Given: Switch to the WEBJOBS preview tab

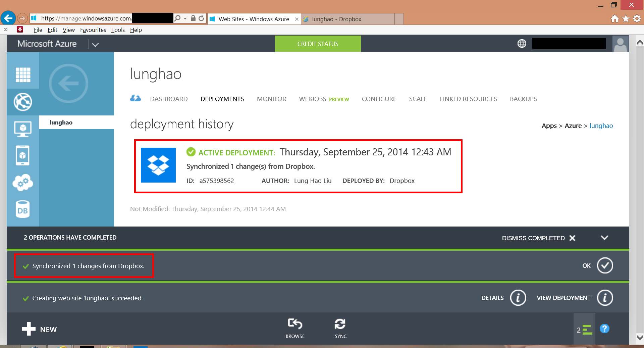Looking at the screenshot, I should [x=324, y=99].
